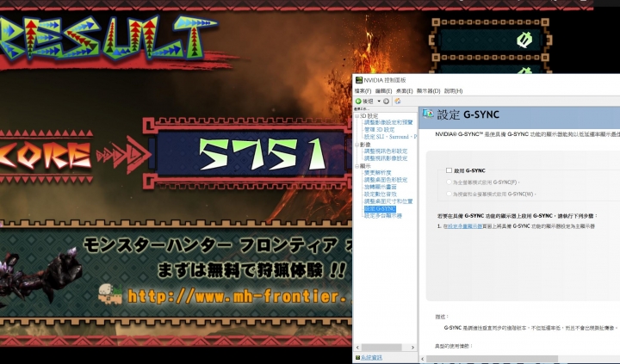
Task: Open 變更解析度 in the tree
Action: [378, 173]
